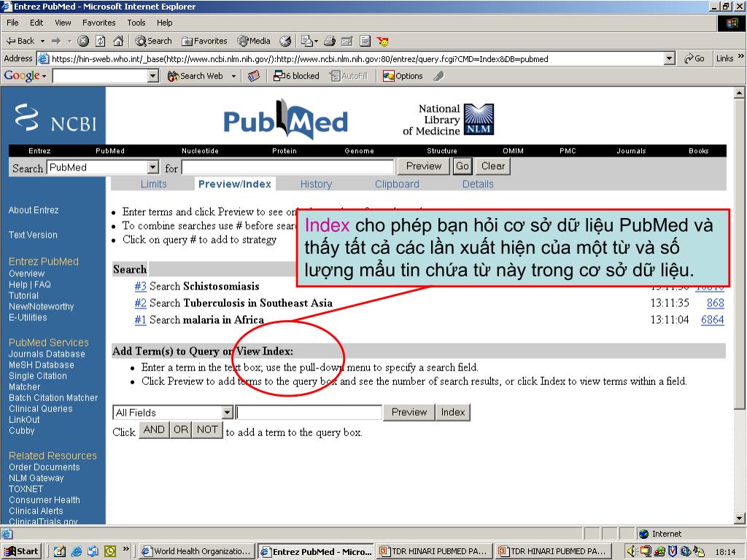Expand the Back button history dropdown
This screenshot has width=747, height=560.
tap(42, 41)
